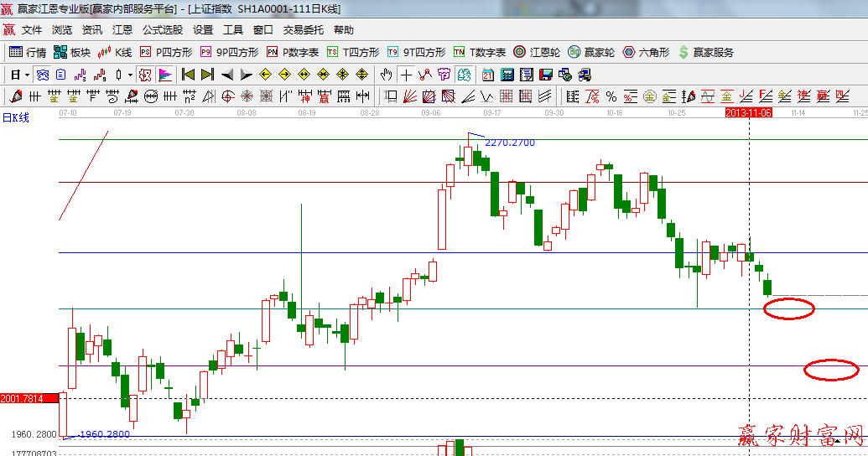Click the calendar icon showing 21
Viewport: 868px width, 456px height.
(487, 75)
